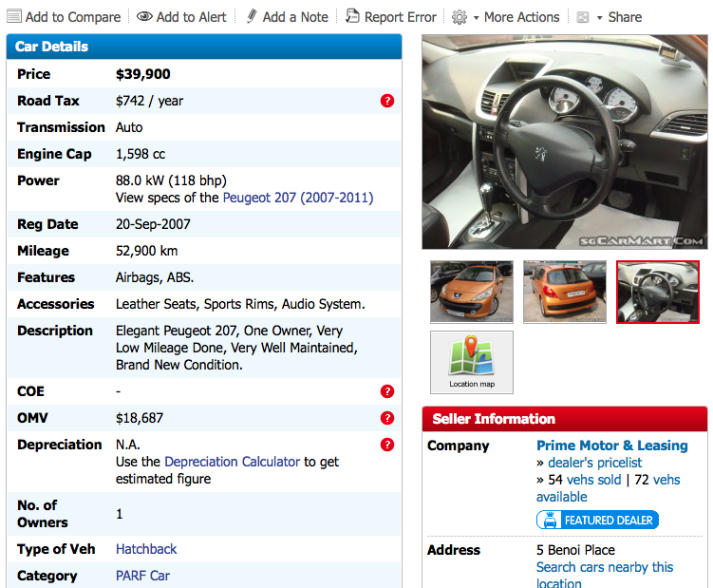This screenshot has width=713, height=588.
Task: Click the OMV value $18,687
Action: click(140, 418)
